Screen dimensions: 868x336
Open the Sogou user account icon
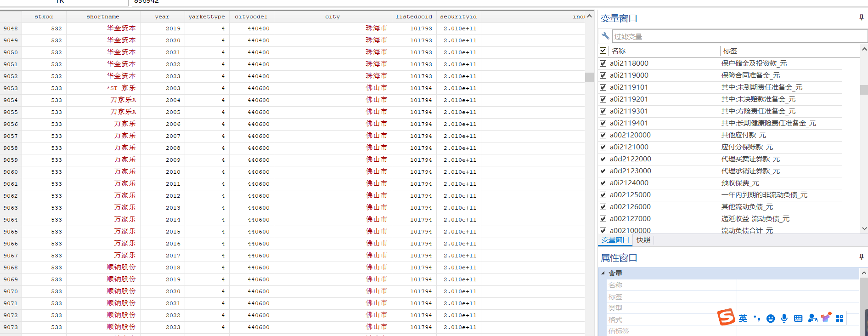point(812,319)
